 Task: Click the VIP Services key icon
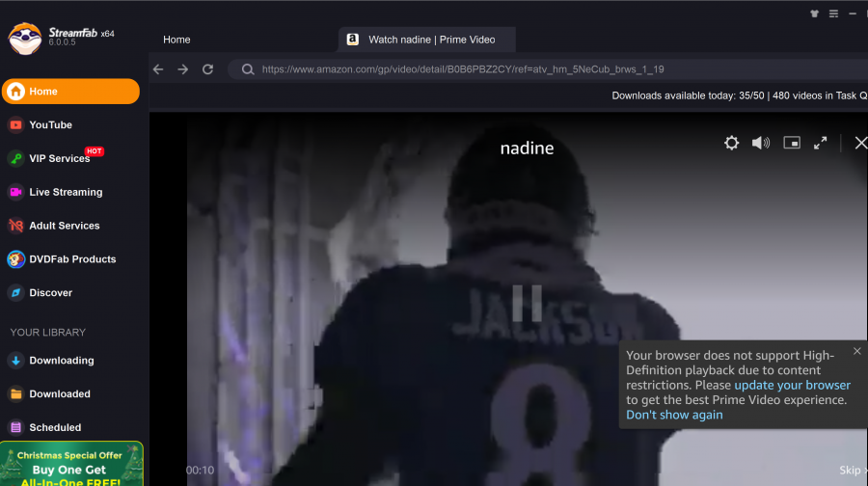16,158
